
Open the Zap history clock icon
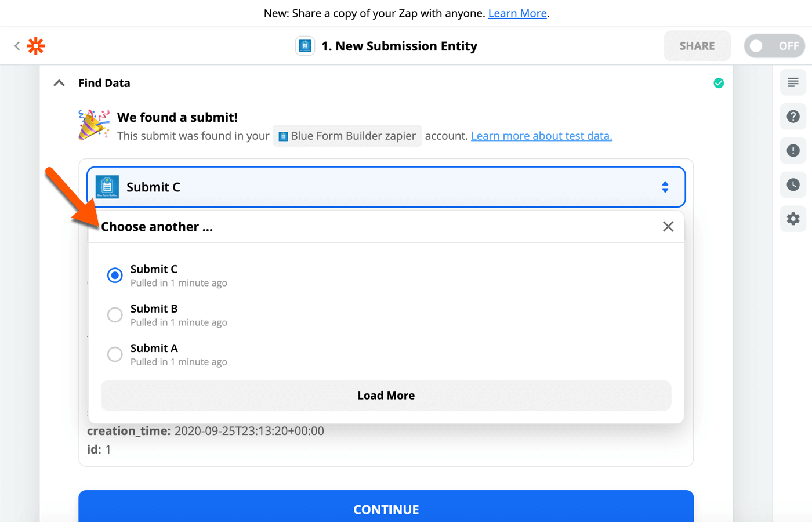pyautogui.click(x=793, y=184)
